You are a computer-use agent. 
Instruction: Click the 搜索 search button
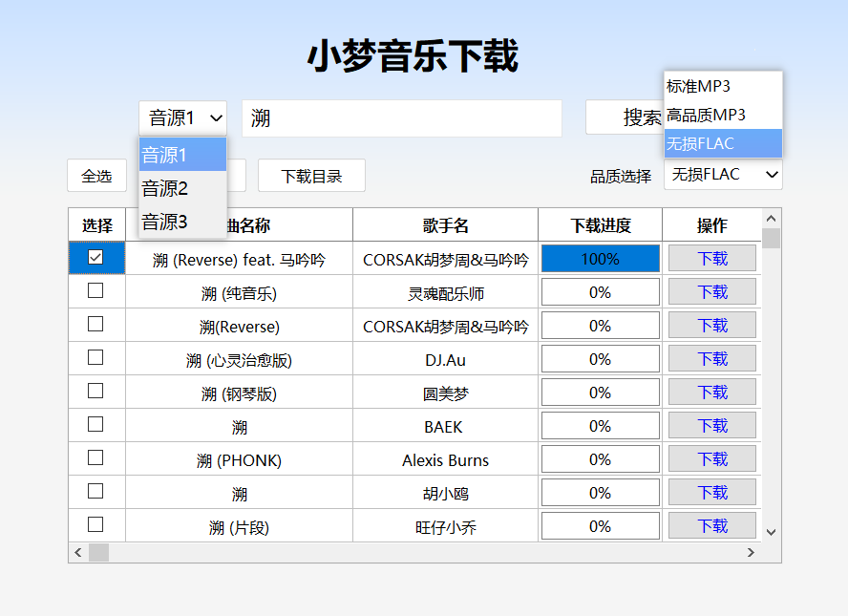click(x=625, y=117)
